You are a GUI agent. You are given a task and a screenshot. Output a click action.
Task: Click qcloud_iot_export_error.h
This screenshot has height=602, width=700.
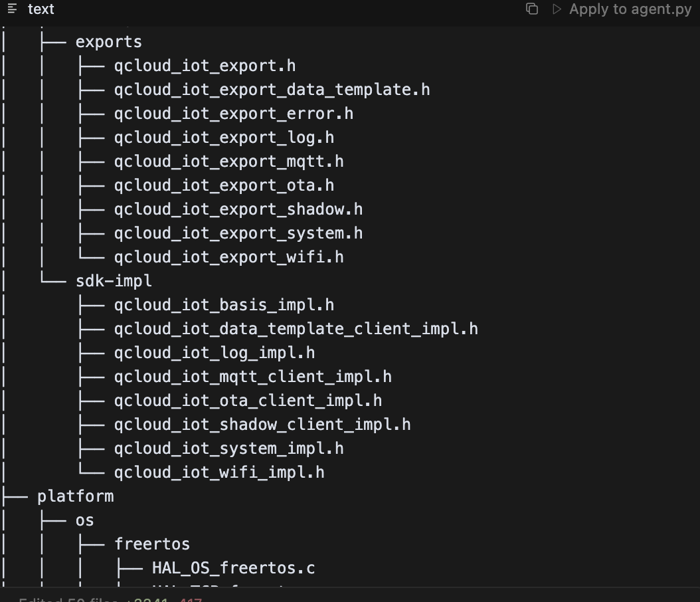[233, 113]
